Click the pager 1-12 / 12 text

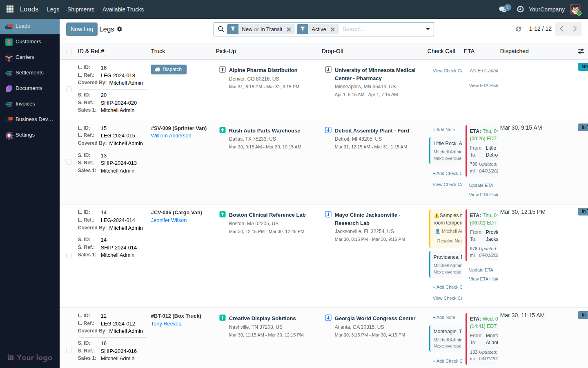540,29
